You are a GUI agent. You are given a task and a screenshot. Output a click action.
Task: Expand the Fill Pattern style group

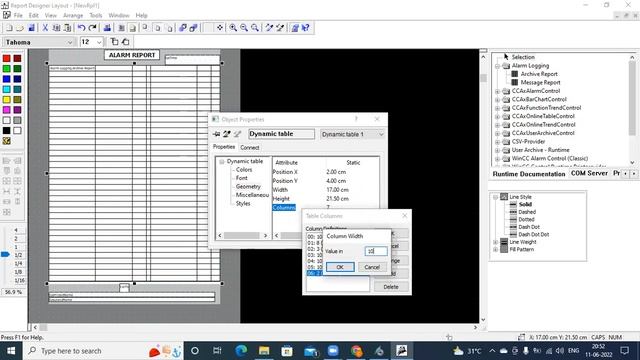(496, 249)
